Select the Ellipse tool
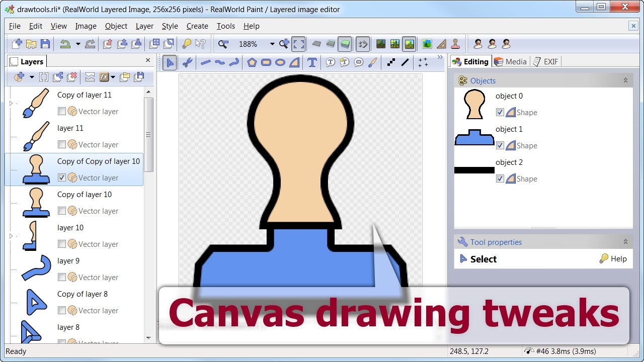 coord(280,63)
